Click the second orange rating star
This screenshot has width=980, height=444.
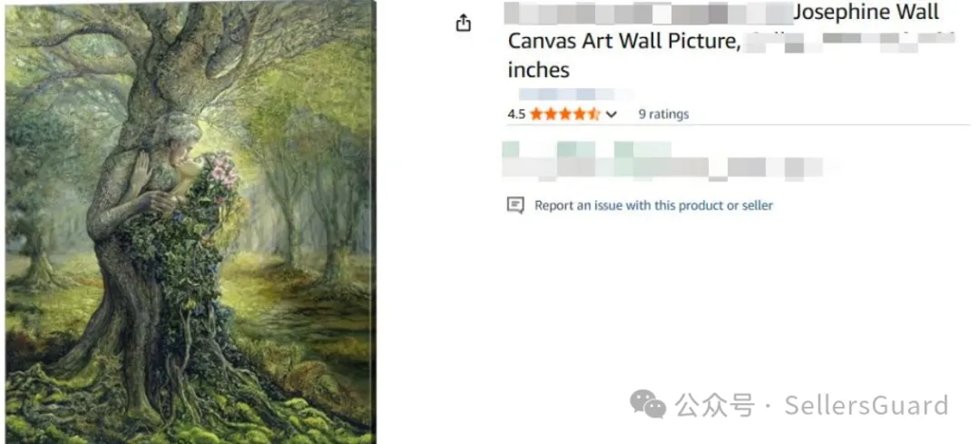[551, 114]
